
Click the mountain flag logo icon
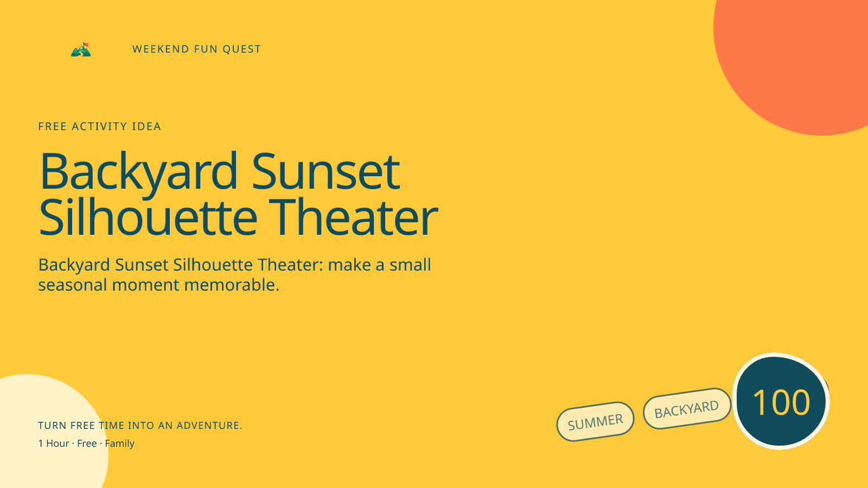[81, 49]
